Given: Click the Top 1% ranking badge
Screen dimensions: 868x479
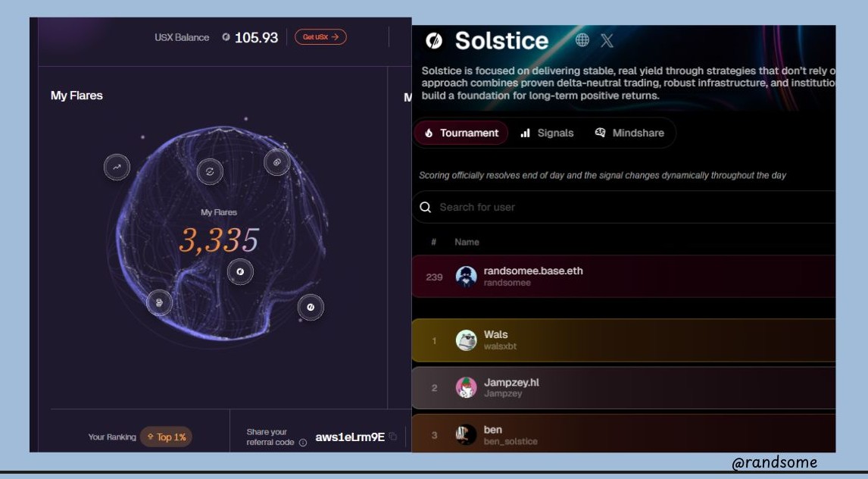Looking at the screenshot, I should coord(166,437).
